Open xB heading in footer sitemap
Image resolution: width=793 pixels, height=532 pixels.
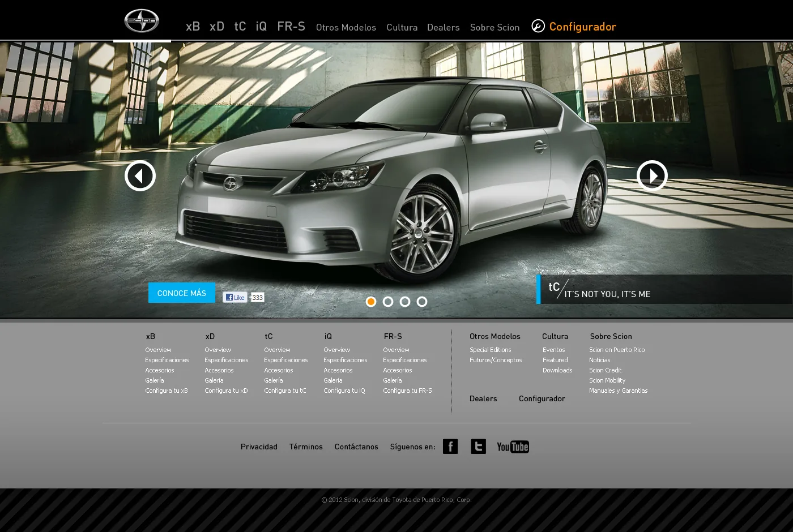[x=151, y=336]
